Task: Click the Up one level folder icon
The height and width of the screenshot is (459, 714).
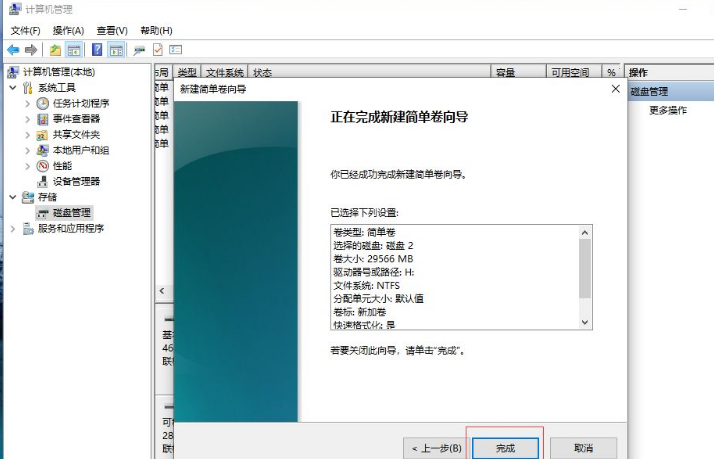Action: 55,49
